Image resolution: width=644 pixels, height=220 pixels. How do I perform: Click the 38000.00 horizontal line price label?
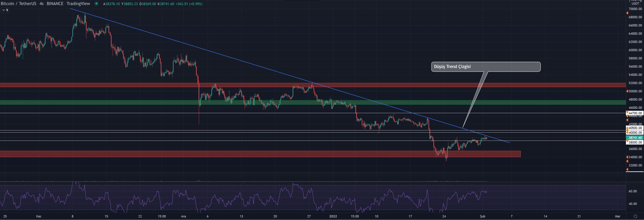(635, 142)
